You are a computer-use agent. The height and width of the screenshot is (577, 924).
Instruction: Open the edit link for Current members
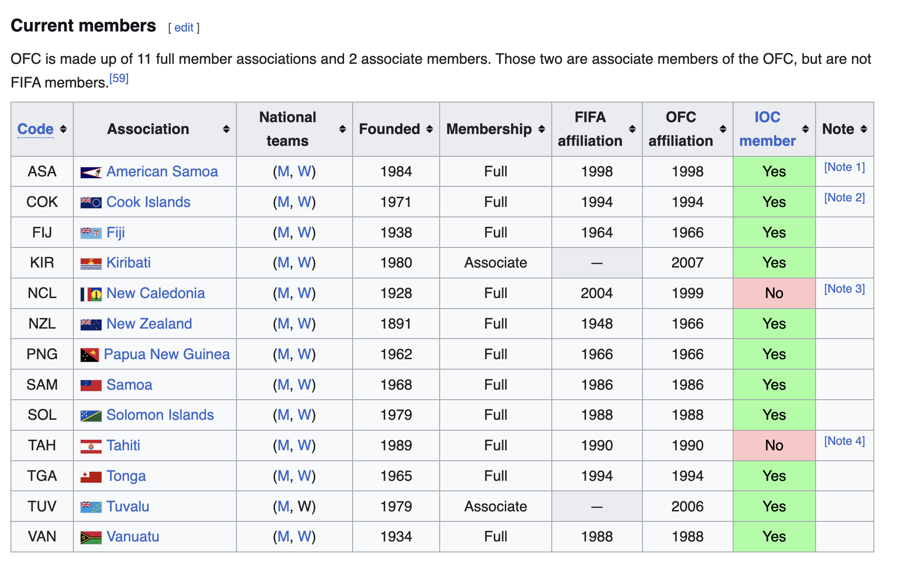(184, 28)
